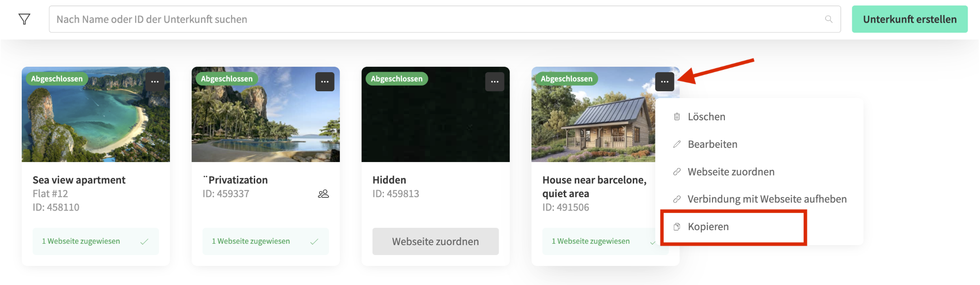Click Abgeschlossen badge on House near barcelone card
The image size is (980, 285).
point(567,79)
